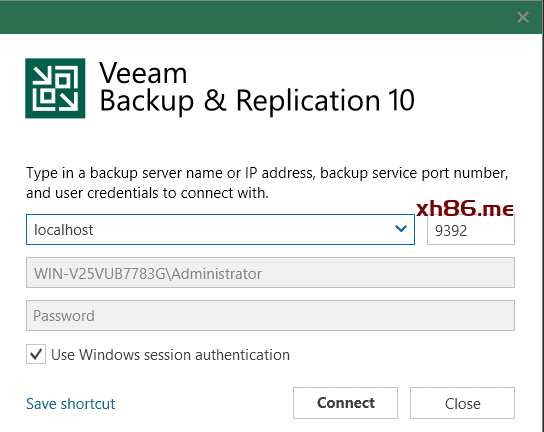Click the "Veeam" heading word

[x=143, y=73]
